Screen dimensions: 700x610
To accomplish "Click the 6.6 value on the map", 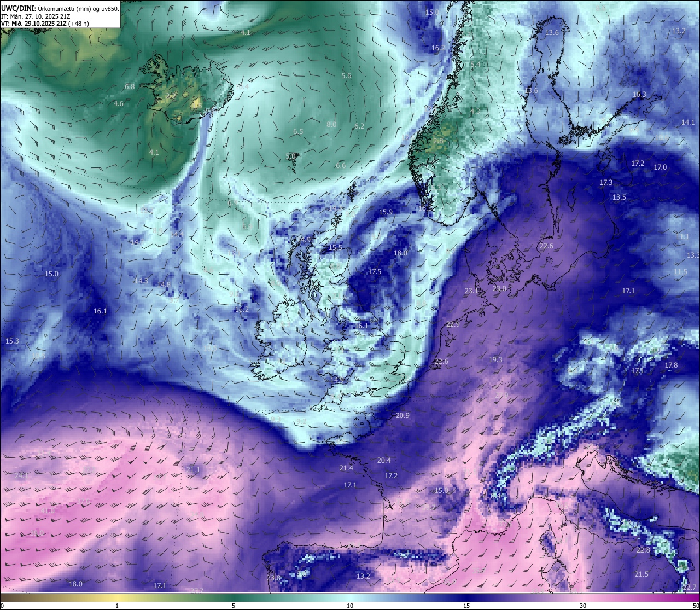I will tap(341, 165).
